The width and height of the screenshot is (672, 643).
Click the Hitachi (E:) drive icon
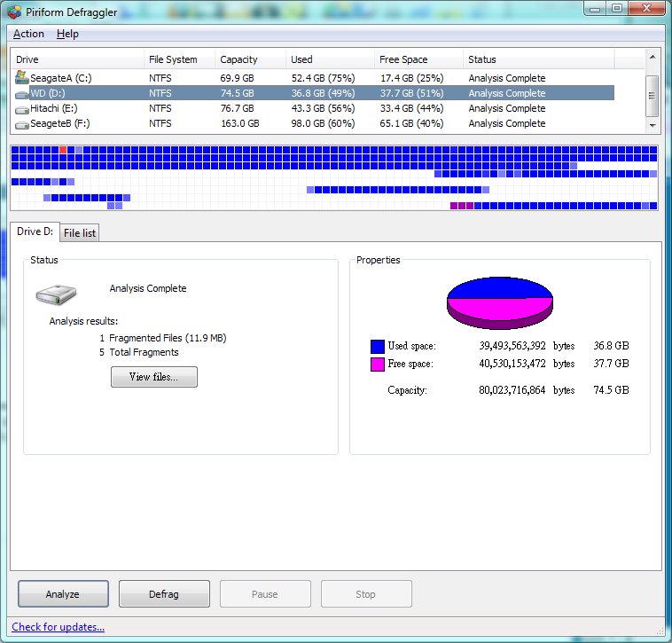point(22,110)
